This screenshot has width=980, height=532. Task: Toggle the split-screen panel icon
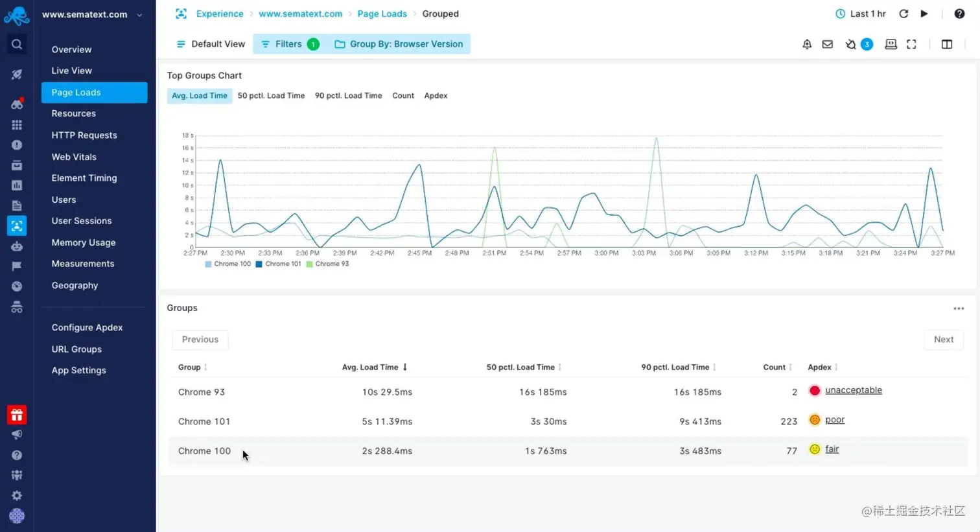(947, 44)
